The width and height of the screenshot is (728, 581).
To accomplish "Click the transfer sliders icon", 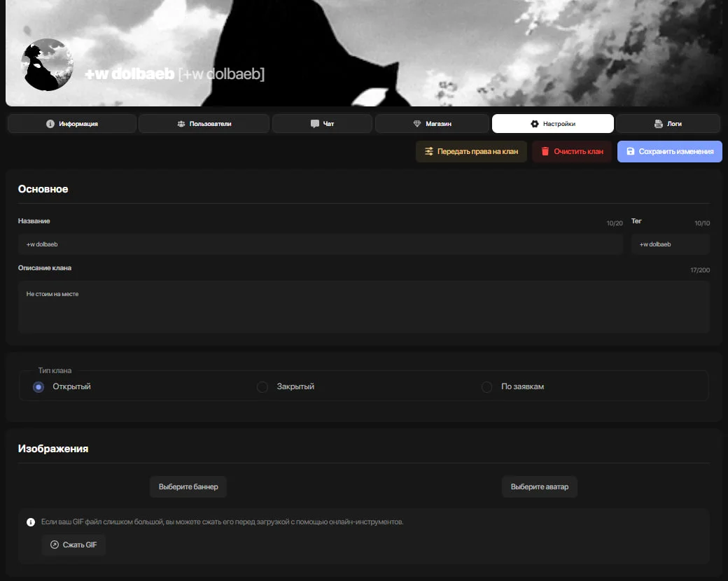I will pyautogui.click(x=429, y=151).
